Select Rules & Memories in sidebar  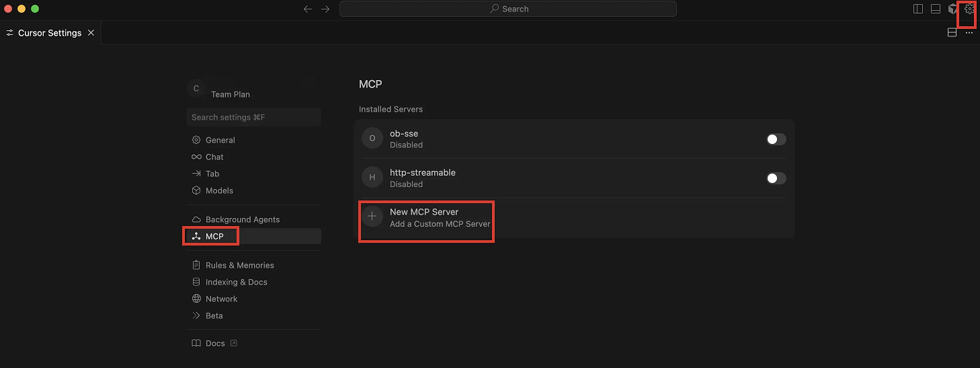239,265
